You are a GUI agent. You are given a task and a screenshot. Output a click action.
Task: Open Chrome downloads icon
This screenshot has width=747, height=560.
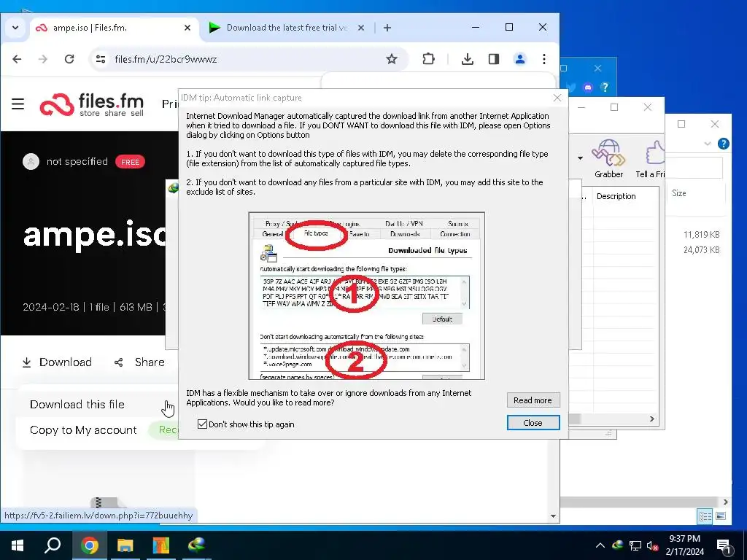468,59
